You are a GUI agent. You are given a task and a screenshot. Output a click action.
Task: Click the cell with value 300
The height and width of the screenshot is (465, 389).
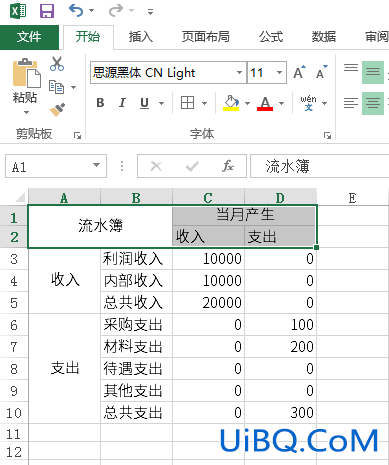[x=280, y=413]
